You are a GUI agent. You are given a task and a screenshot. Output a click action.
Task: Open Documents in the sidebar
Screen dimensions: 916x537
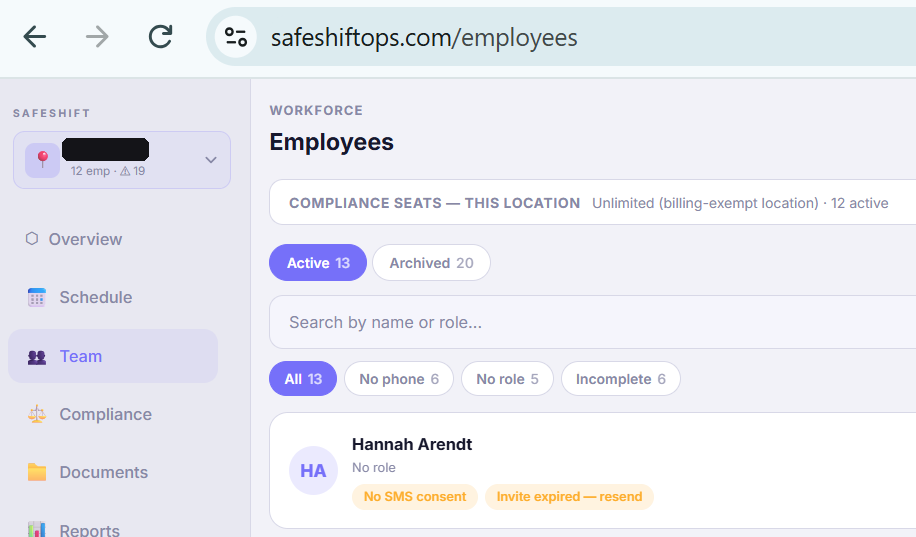104,472
